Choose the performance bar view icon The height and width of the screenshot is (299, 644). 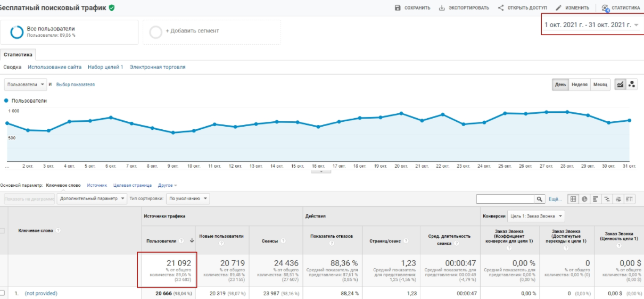pos(596,199)
